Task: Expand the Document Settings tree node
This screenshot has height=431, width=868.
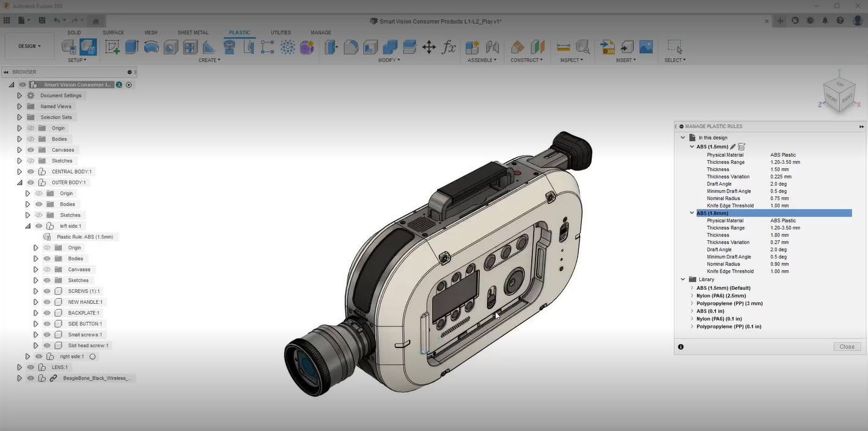Action: point(20,95)
